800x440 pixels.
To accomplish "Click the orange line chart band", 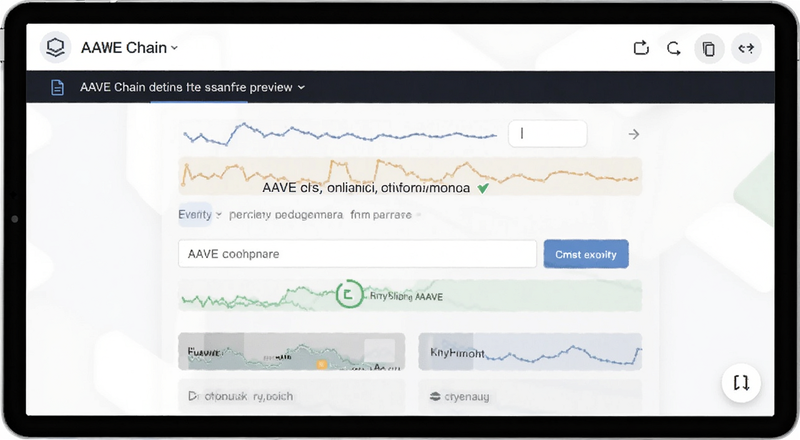I will click(x=410, y=176).
